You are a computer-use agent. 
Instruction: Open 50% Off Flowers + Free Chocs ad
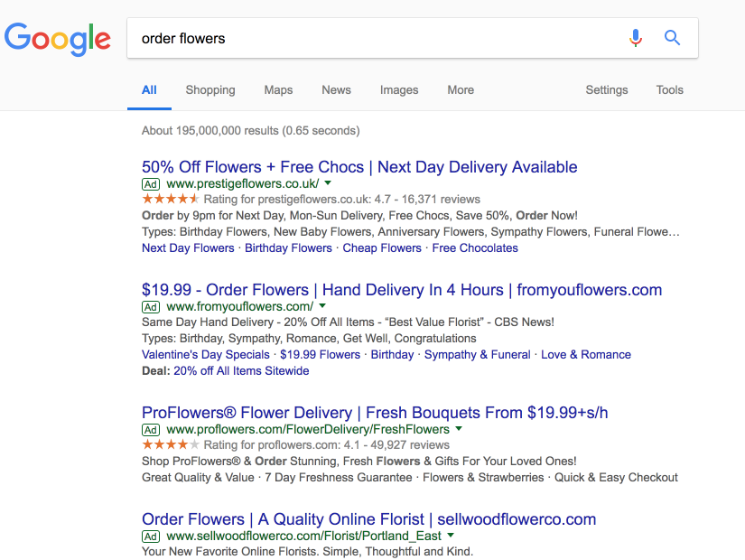(359, 167)
